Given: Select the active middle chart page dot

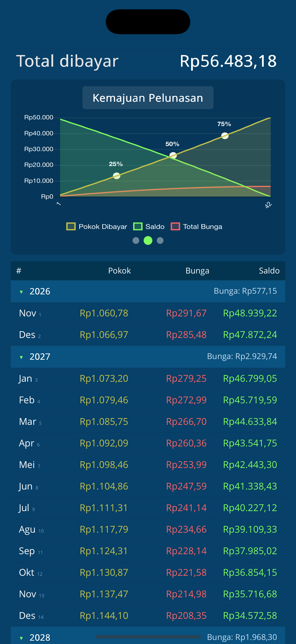Looking at the screenshot, I should pyautogui.click(x=148, y=240).
